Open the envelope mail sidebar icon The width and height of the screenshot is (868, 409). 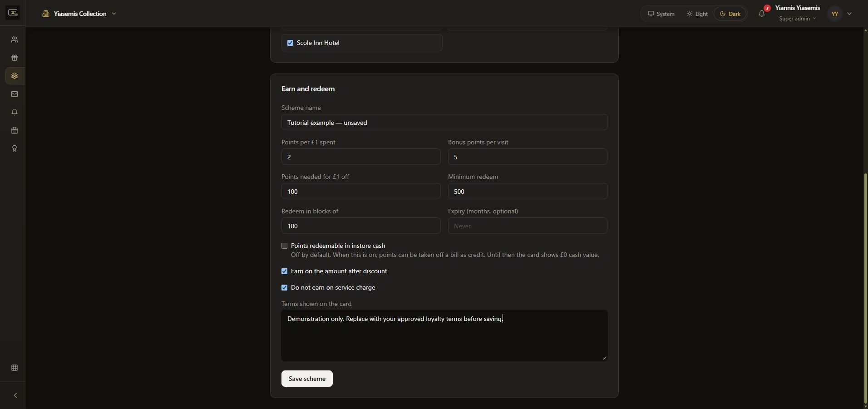click(15, 94)
